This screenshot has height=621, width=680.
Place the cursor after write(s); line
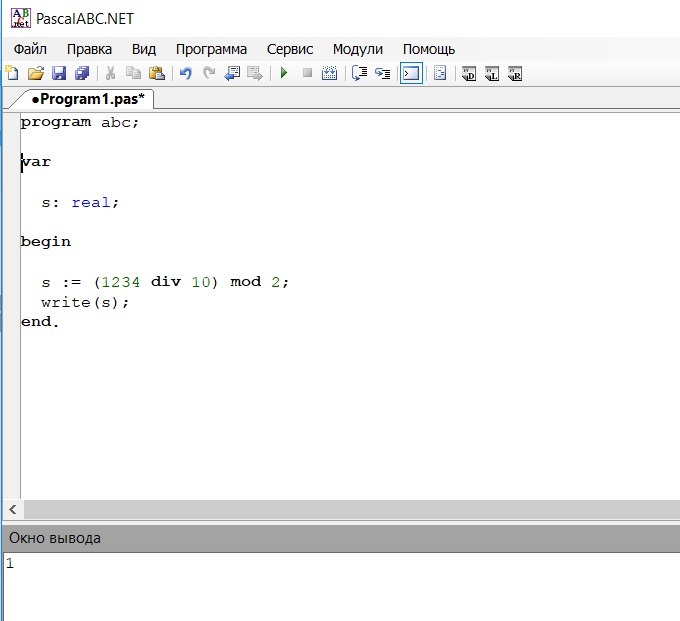tap(131, 302)
